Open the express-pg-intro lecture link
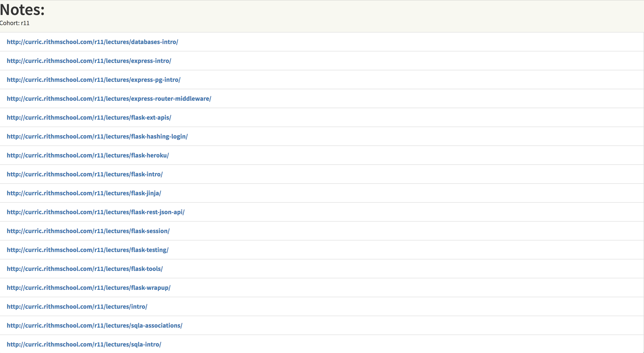 click(x=93, y=80)
